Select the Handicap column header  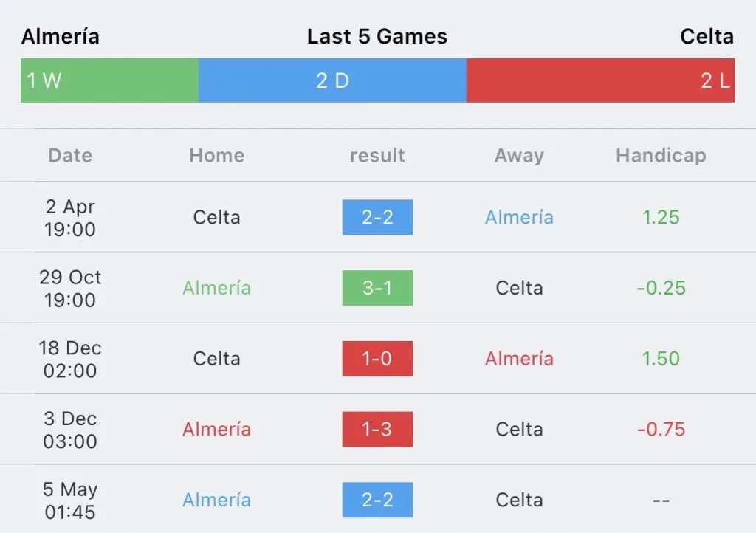(661, 156)
